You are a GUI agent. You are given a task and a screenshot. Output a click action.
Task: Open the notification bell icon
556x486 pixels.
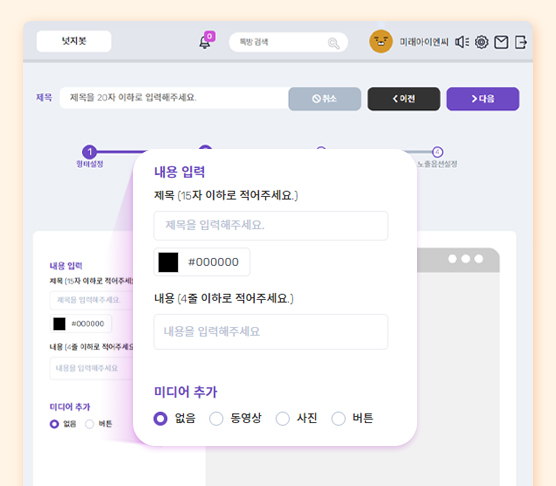pyautogui.click(x=205, y=42)
